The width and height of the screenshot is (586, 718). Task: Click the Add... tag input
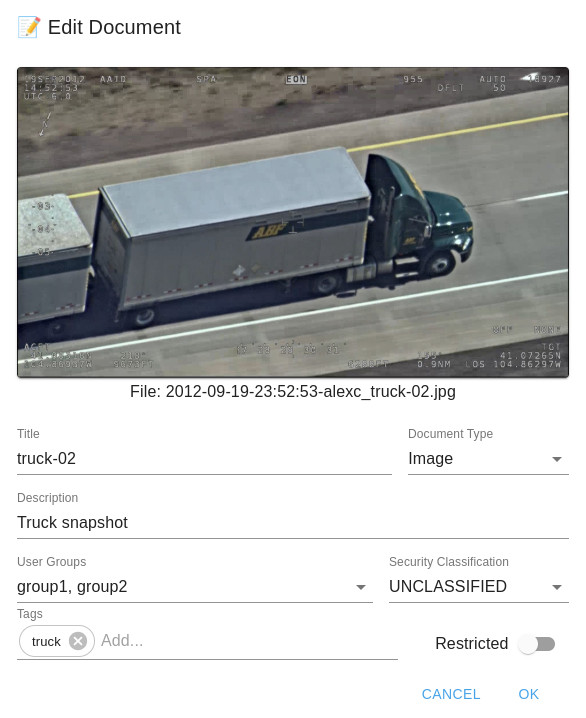(248, 641)
